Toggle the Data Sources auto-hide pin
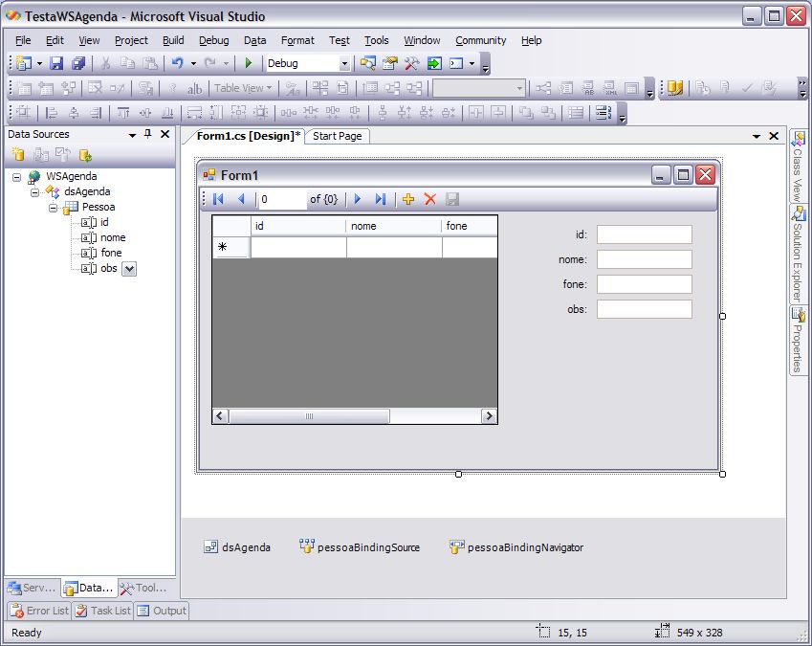Screen dimensions: 812x646 (x=148, y=135)
